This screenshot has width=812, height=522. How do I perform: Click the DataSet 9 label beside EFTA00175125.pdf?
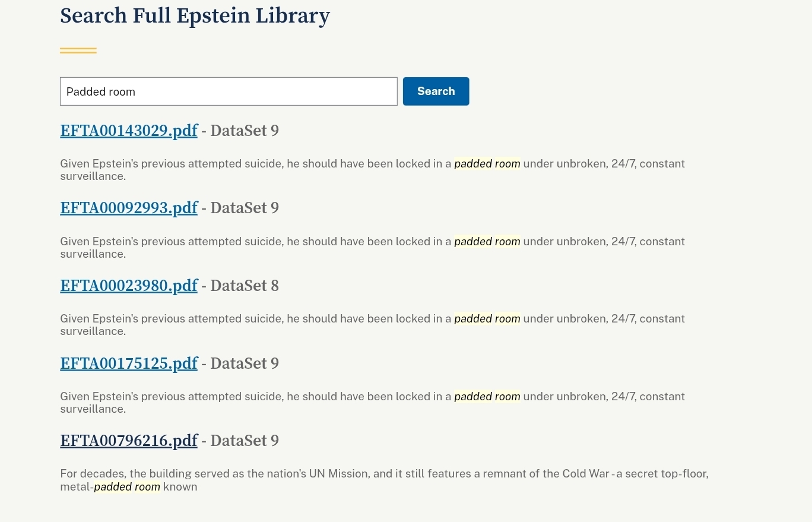(x=244, y=363)
